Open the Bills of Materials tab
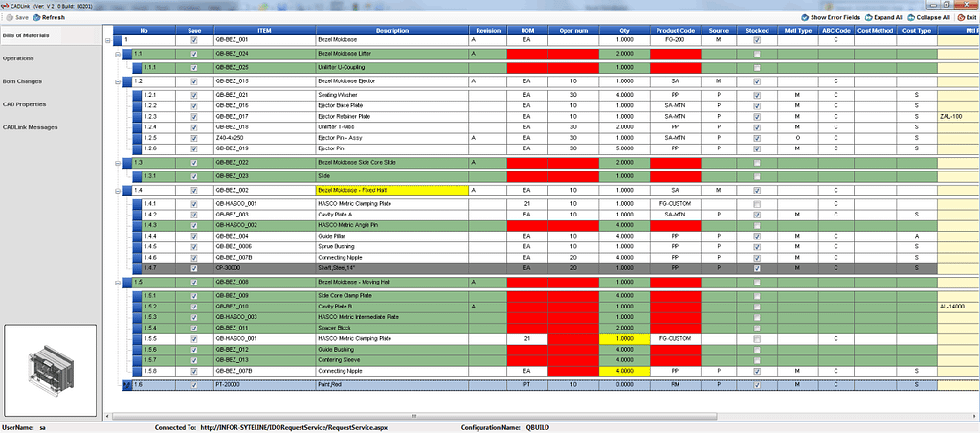This screenshot has width=980, height=433. 50,35
